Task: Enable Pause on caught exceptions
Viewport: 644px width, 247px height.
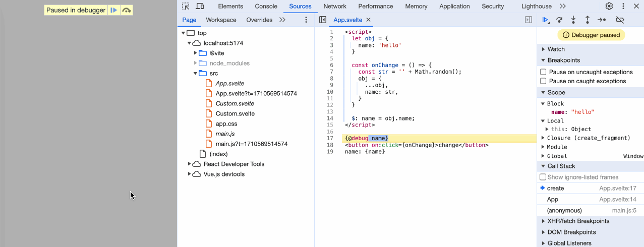Action: (543, 81)
